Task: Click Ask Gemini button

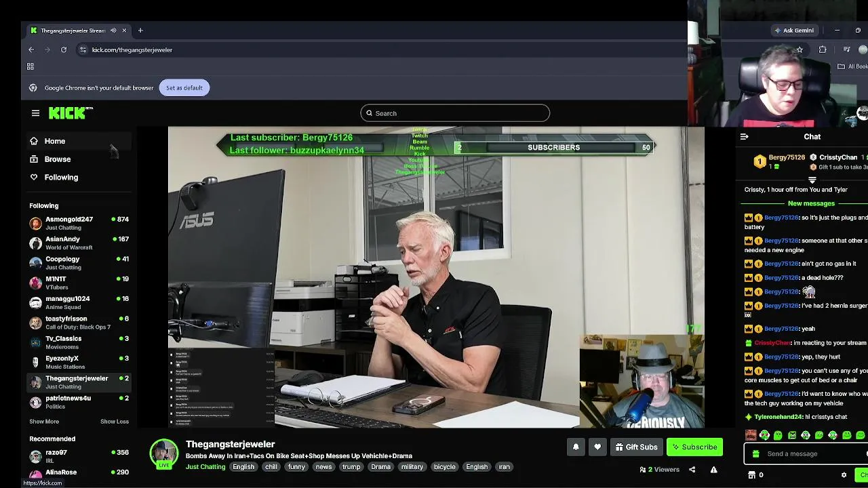Action: click(794, 30)
